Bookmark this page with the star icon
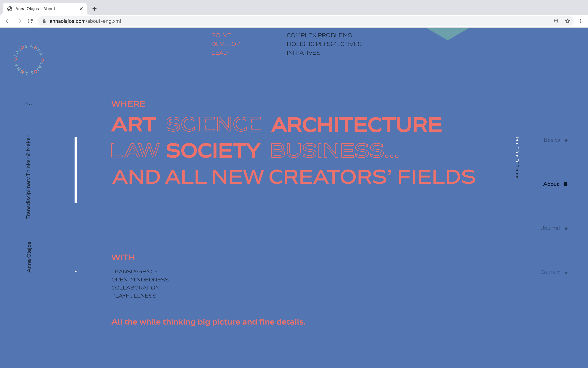 568,21
